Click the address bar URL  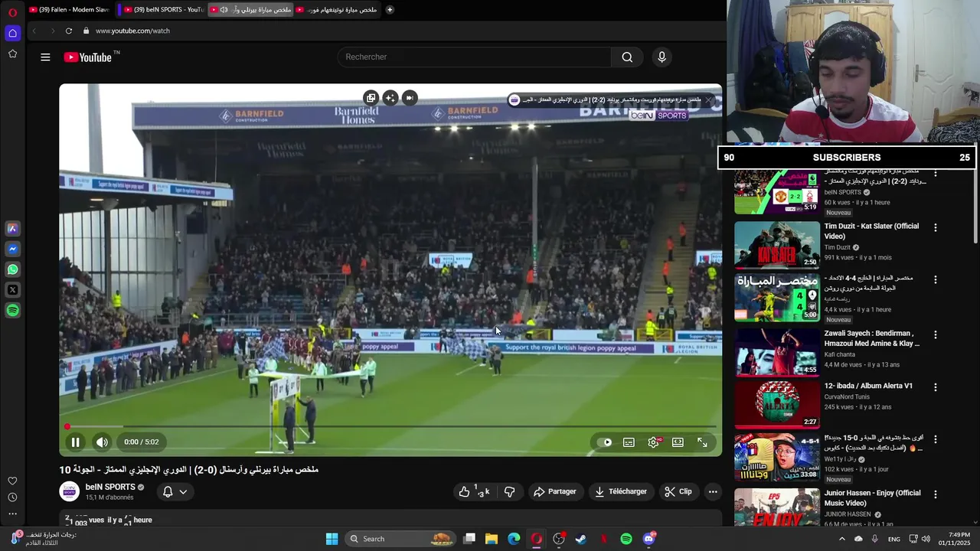point(132,31)
